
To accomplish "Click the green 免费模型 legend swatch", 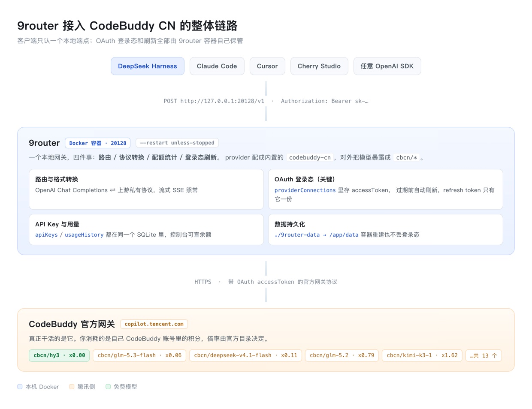I will tap(108, 387).
